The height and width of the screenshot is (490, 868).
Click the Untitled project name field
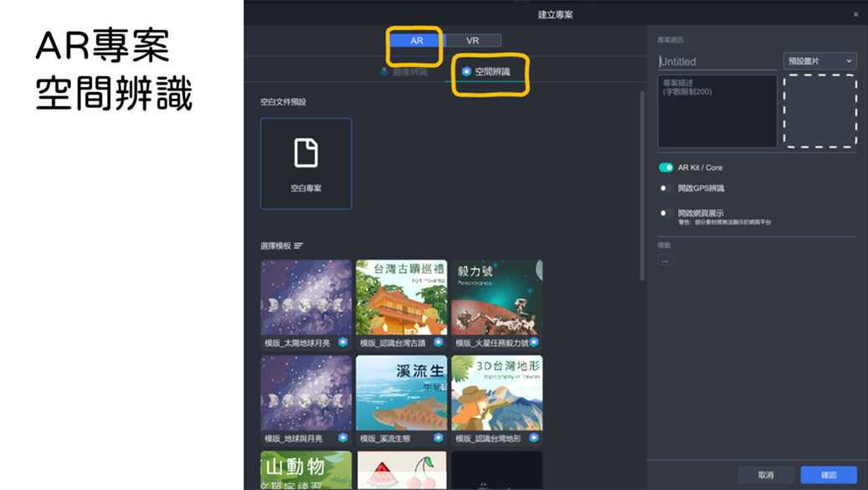pyautogui.click(x=717, y=61)
